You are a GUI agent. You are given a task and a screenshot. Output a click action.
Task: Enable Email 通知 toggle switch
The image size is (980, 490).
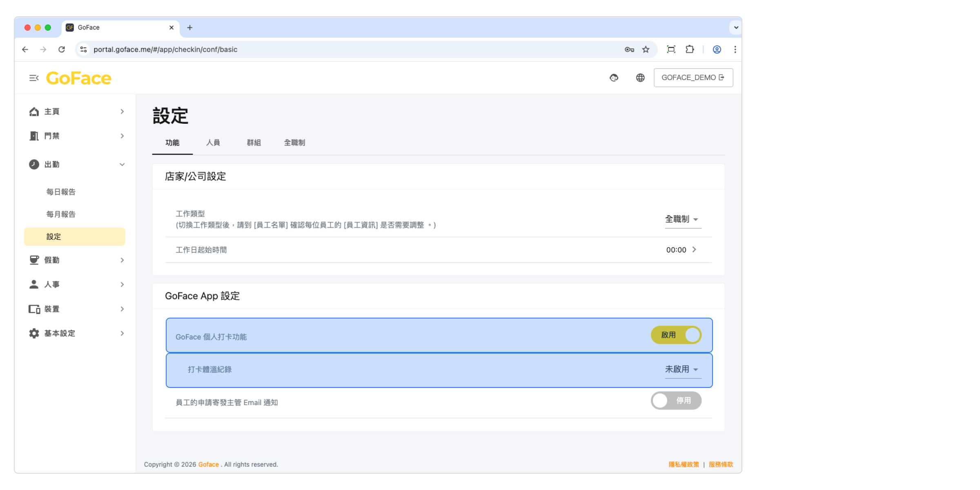676,401
